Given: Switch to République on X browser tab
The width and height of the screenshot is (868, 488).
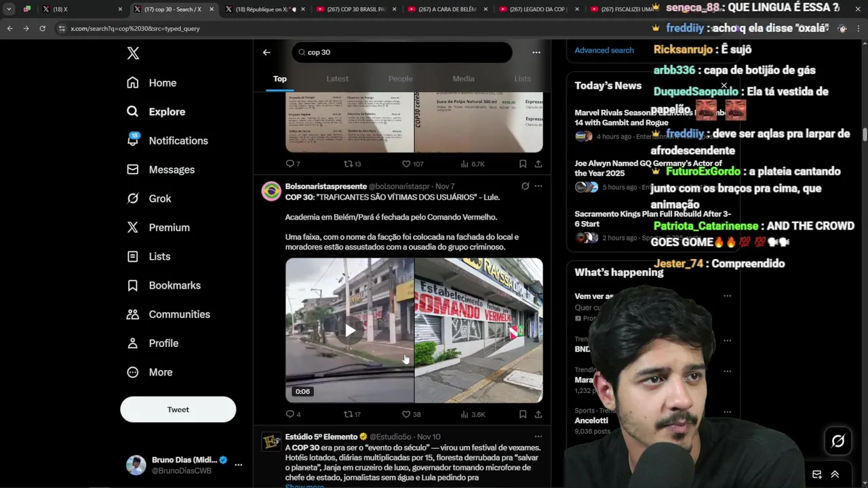Looking at the screenshot, I should tap(265, 9).
